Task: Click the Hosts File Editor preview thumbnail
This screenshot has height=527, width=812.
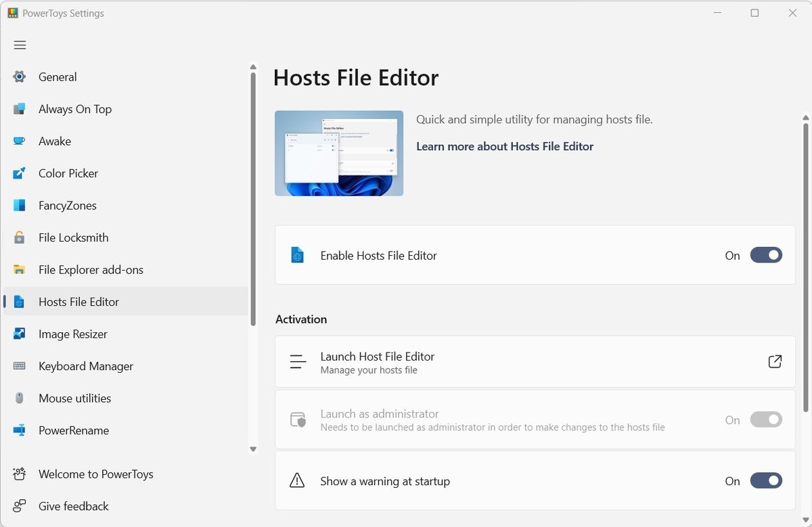Action: (x=339, y=154)
